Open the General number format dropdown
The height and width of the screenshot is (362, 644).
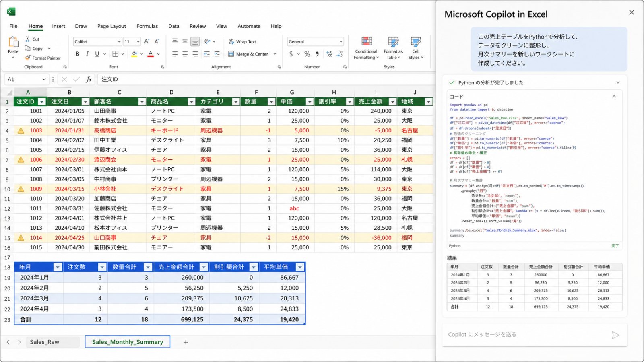tap(341, 41)
